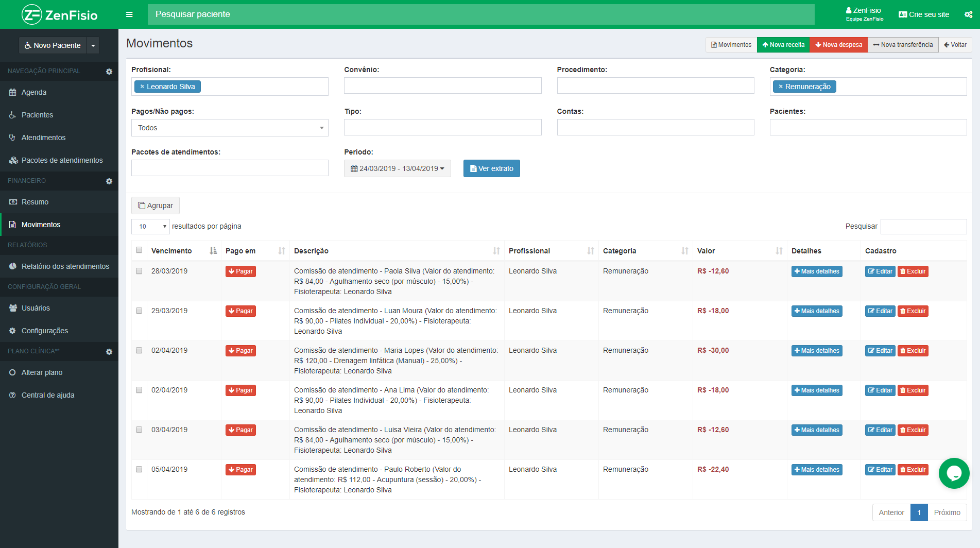
Task: Check the row dated 29/03/2019
Action: click(139, 311)
